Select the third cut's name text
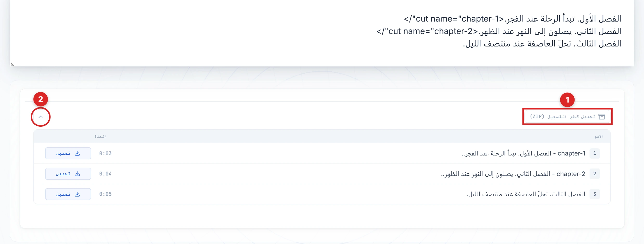Viewport: 644px width, 244px height. pos(526,194)
